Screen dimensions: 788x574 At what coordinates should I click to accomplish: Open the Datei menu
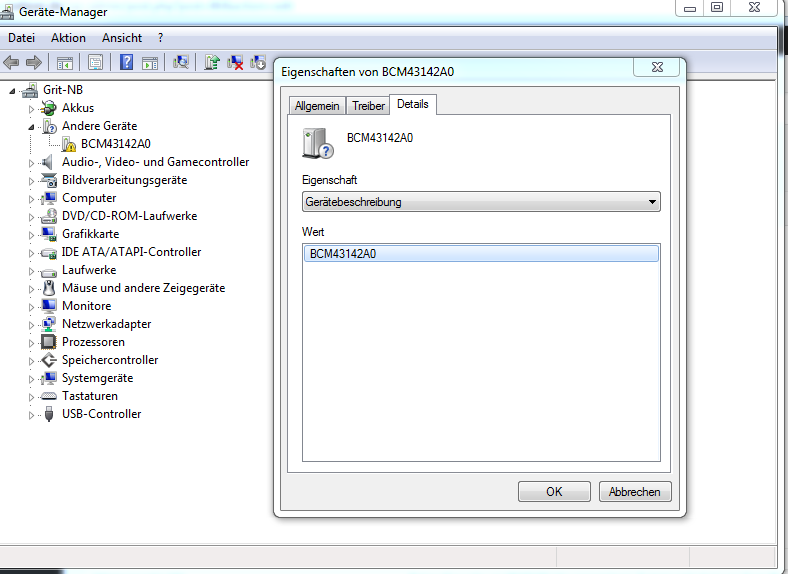[22, 38]
